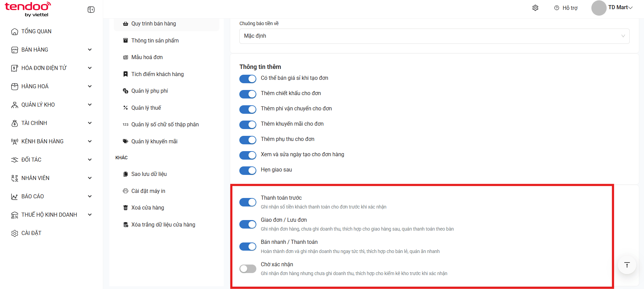This screenshot has height=289, width=644.
Task: Click Sao lưu dữ liệu link
Action: point(149,174)
